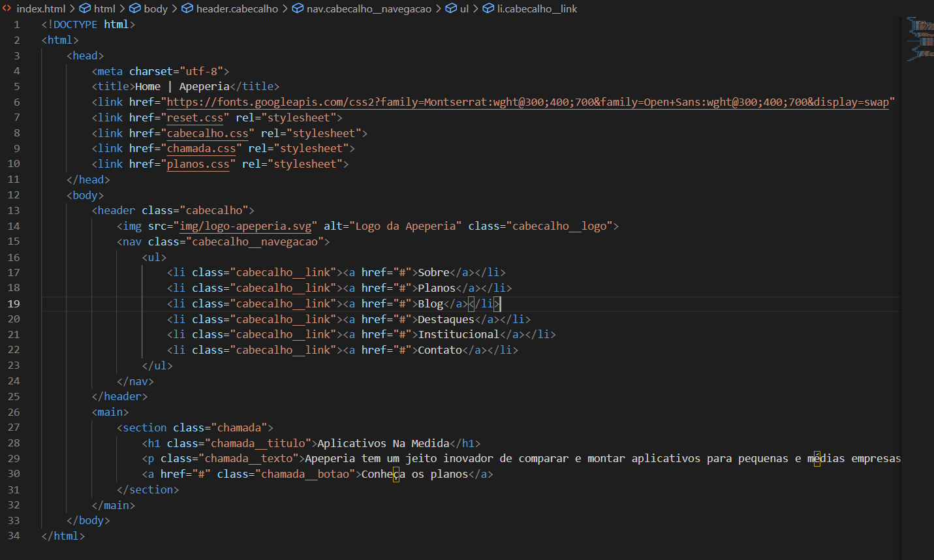Image resolution: width=934 pixels, height=560 pixels.
Task: Click the closing body tag
Action: (88, 520)
